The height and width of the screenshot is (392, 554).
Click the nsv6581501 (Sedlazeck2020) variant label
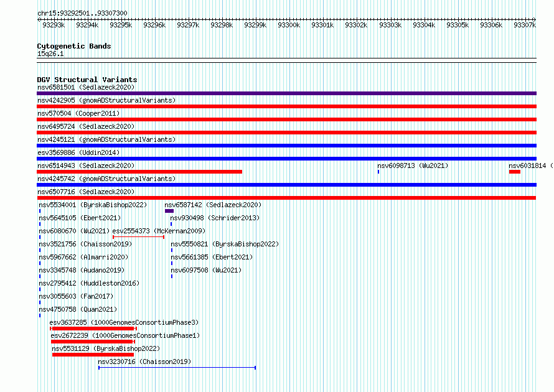pos(86,87)
